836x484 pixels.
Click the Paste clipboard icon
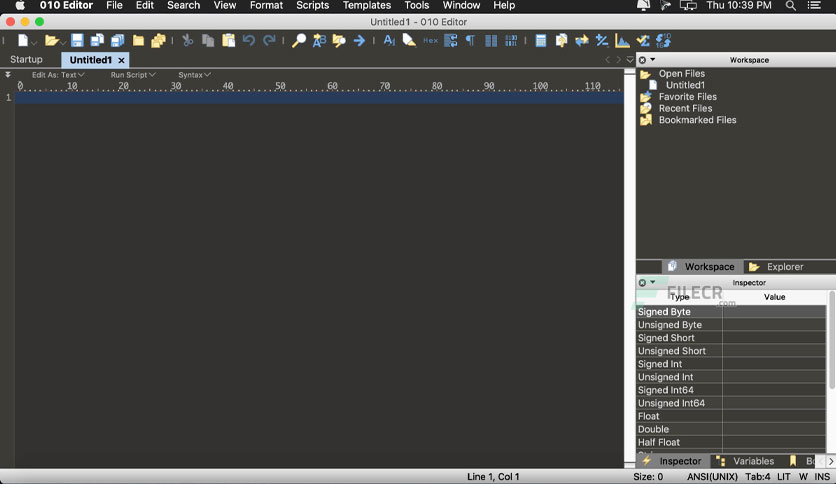coord(229,41)
